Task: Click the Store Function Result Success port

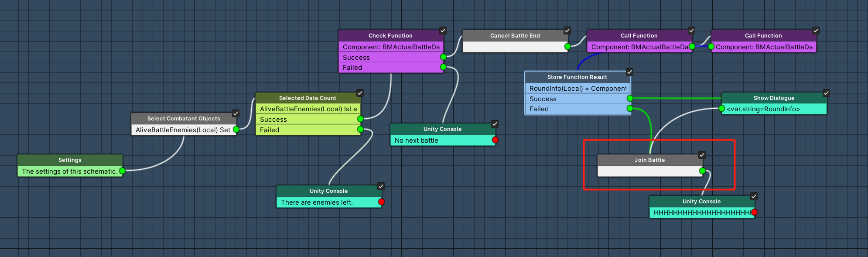Action: pos(630,99)
